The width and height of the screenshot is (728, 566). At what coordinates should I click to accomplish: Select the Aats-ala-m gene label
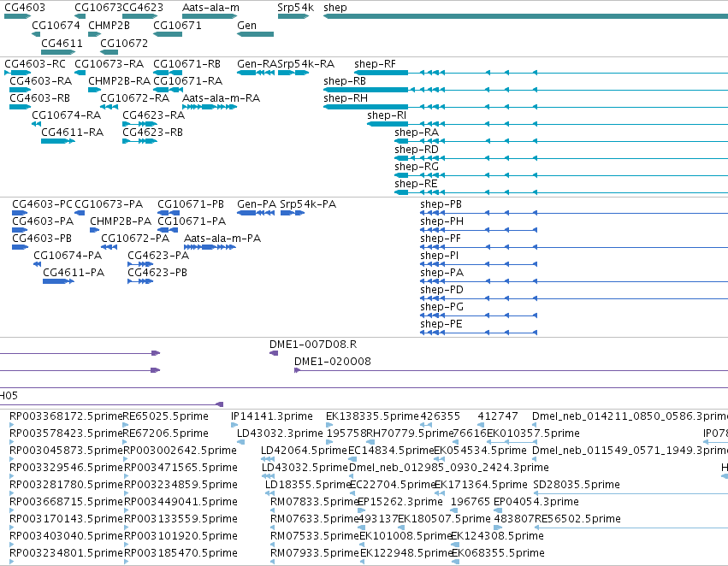pyautogui.click(x=210, y=8)
